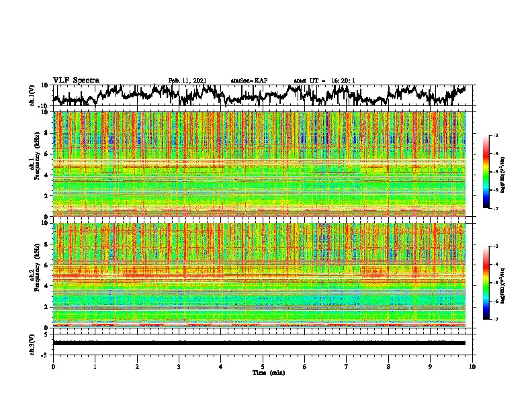Click tick label "8" on the Time axis
Image resolution: width=532 pixels, height=411 pixels.
coord(388,367)
